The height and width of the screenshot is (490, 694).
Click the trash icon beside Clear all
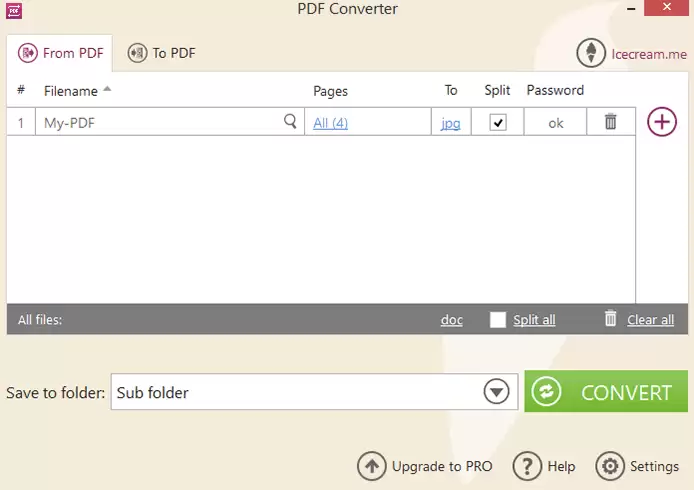pyautogui.click(x=610, y=319)
